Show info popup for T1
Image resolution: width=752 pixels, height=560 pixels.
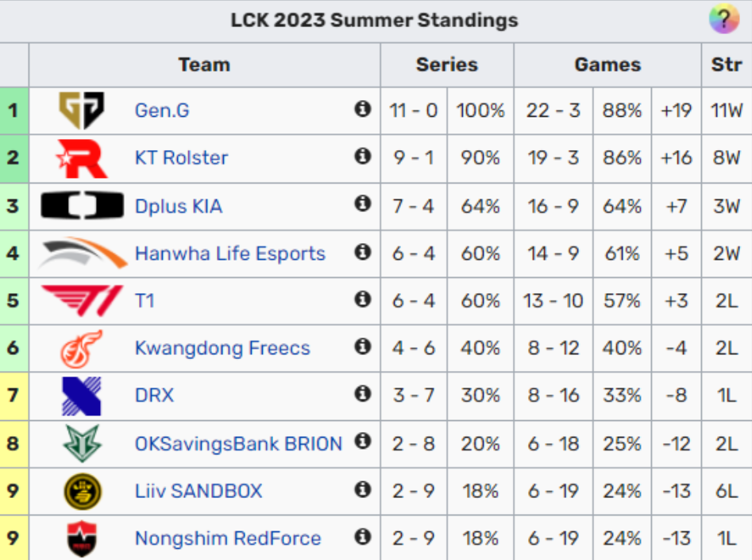363,299
